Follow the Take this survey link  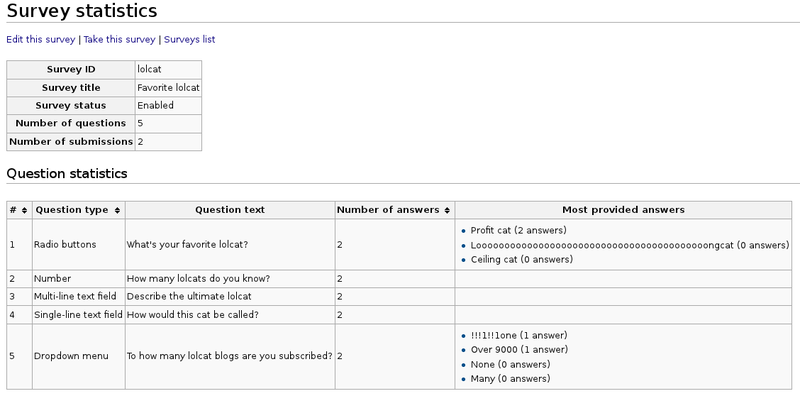click(x=119, y=39)
